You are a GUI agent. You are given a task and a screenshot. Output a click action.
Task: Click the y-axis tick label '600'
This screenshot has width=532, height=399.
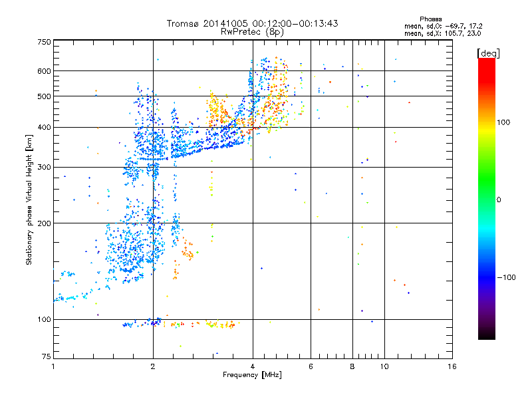coord(44,71)
